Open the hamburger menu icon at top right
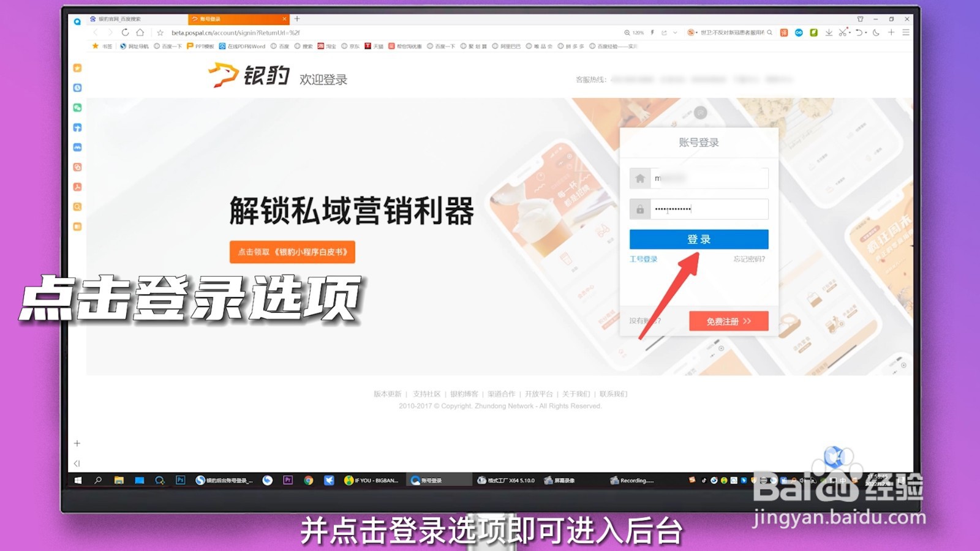 907,32
